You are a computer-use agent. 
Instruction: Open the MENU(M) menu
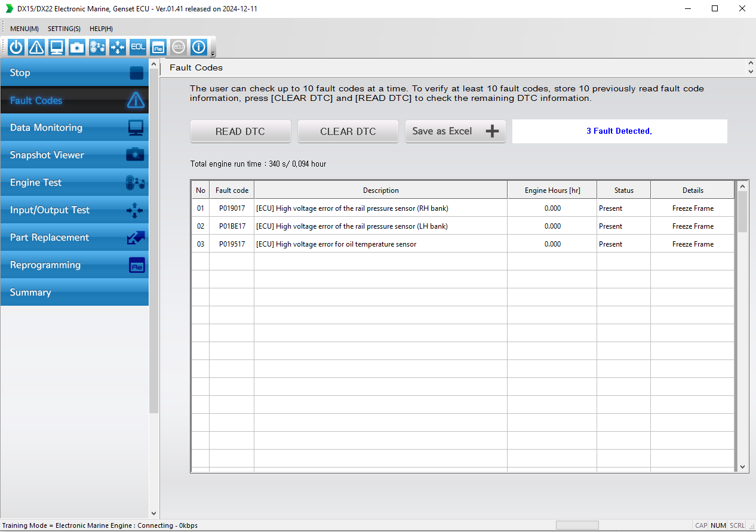pyautogui.click(x=24, y=29)
